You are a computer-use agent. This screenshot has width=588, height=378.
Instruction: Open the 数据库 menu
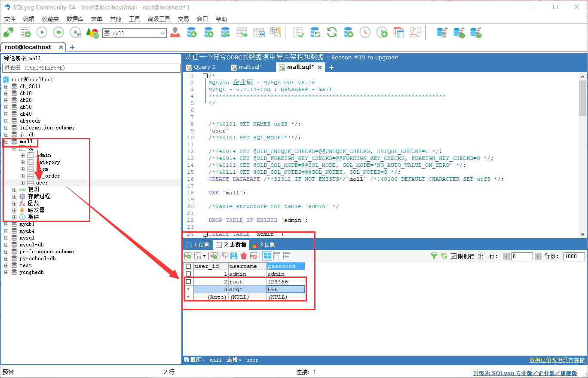[75, 19]
